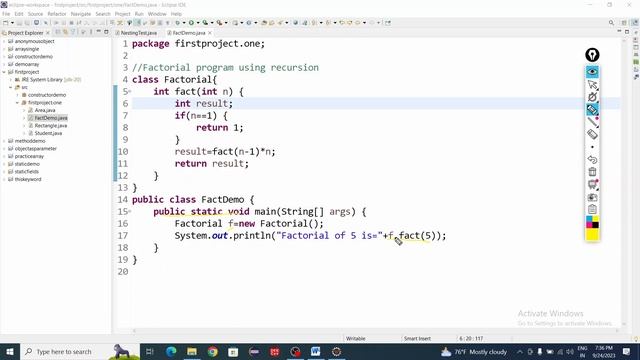Screen dimensions: 640x360
Task: Expand the JRE System Library node
Action: pos(11,80)
